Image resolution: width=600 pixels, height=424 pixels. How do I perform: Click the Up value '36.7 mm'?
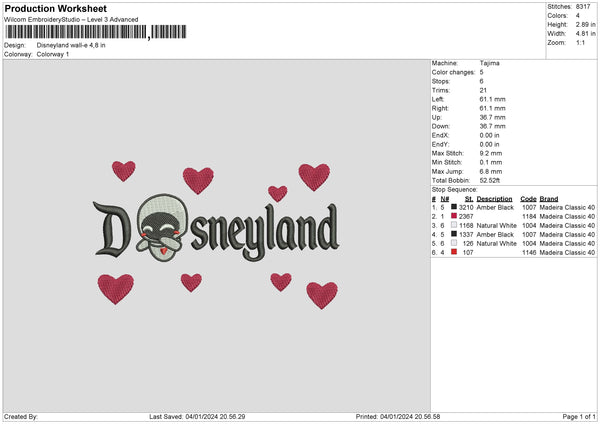tap(492, 117)
